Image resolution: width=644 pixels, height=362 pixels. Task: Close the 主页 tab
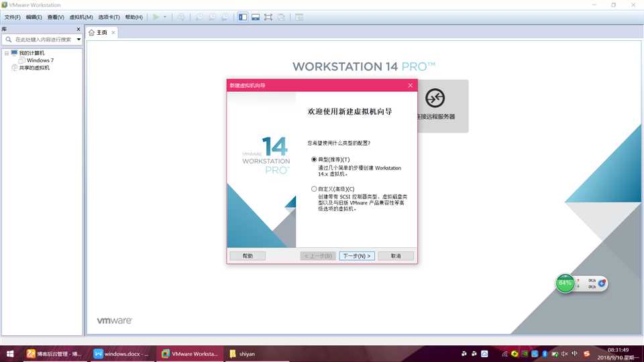coord(113,32)
